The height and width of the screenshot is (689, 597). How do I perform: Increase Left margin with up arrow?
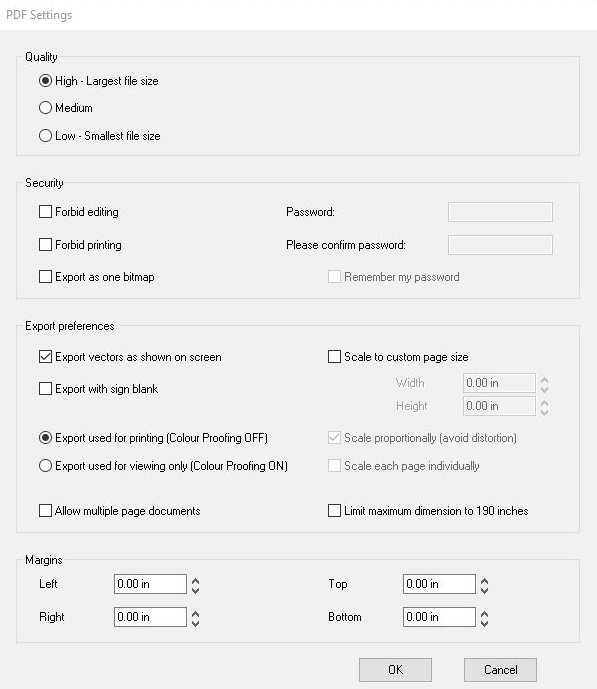195,580
